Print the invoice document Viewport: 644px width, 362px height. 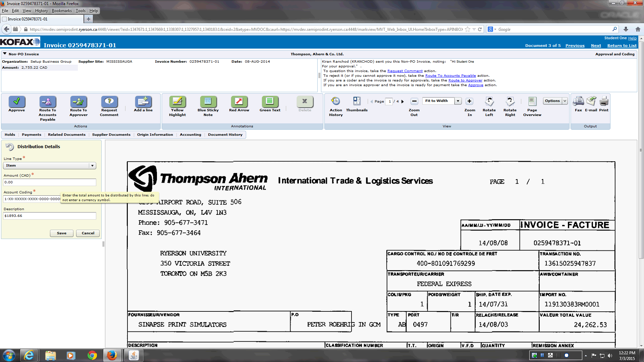point(604,101)
